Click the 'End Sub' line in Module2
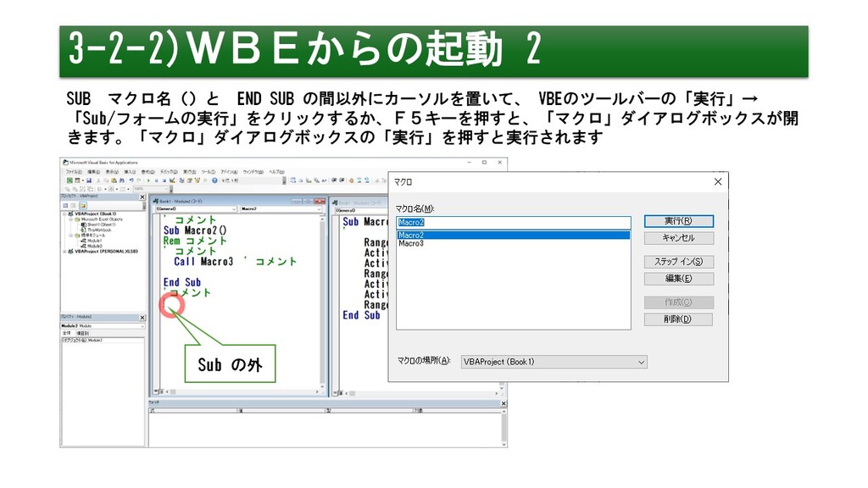The width and height of the screenshot is (868, 488). [x=182, y=282]
